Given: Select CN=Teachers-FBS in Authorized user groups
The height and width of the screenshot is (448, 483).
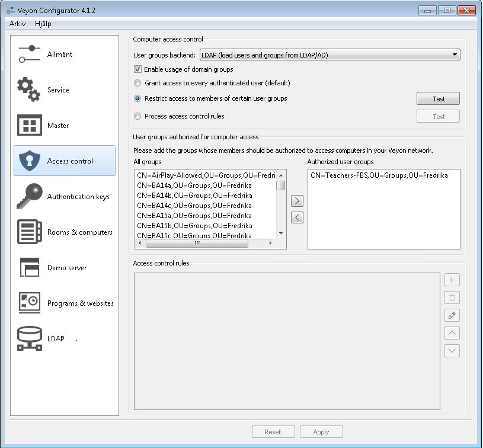Looking at the screenshot, I should (x=384, y=175).
